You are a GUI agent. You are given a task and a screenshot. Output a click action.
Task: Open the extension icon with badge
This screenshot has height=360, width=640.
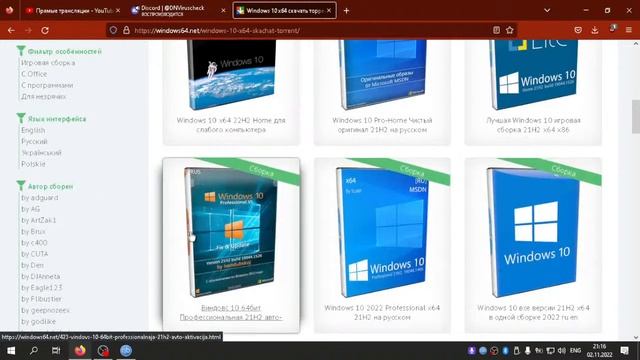[612, 29]
